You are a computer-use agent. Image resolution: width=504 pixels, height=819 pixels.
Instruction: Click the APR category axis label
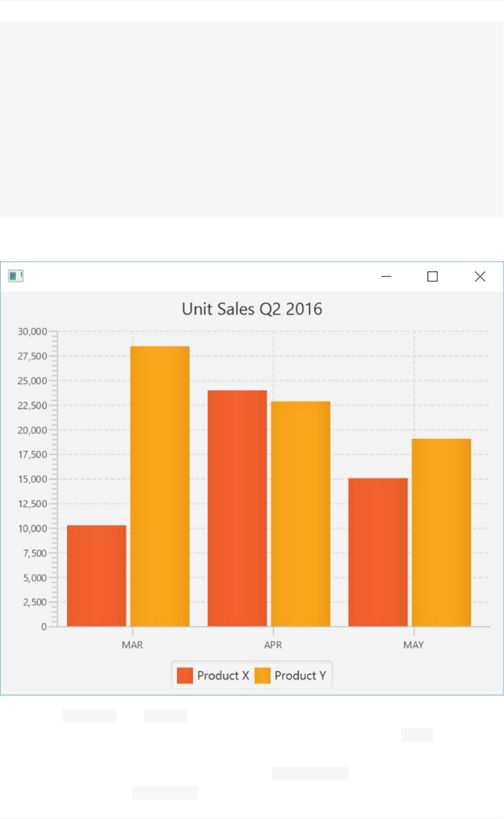273,645
